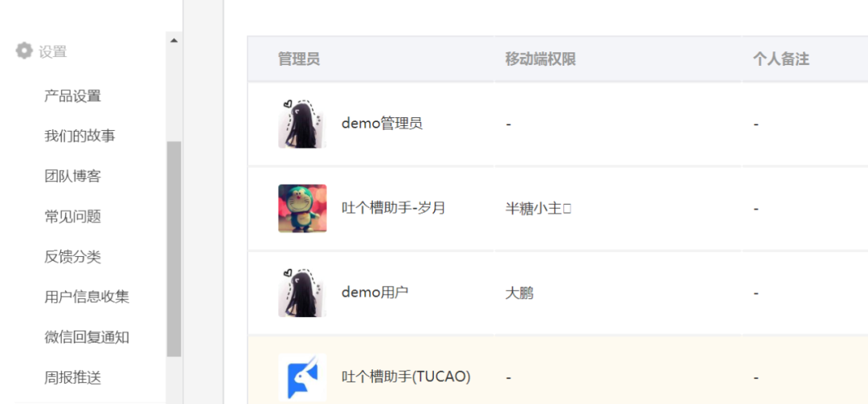Open 产品设置 in the sidebar
This screenshot has height=404, width=868.
coord(72,96)
